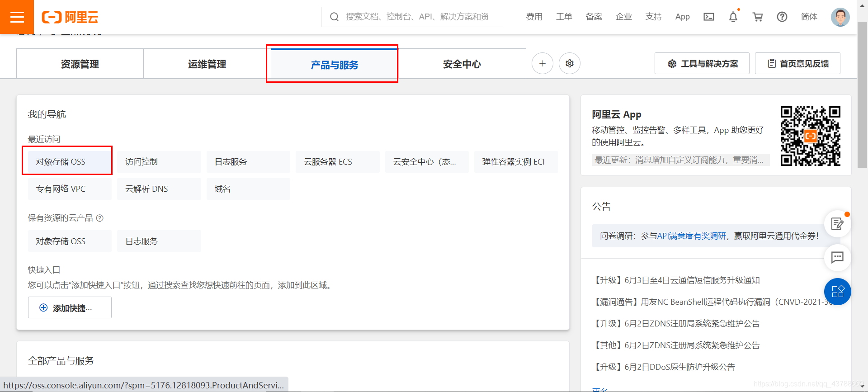Open the 工单 menu
This screenshot has width=868, height=392.
[564, 17]
